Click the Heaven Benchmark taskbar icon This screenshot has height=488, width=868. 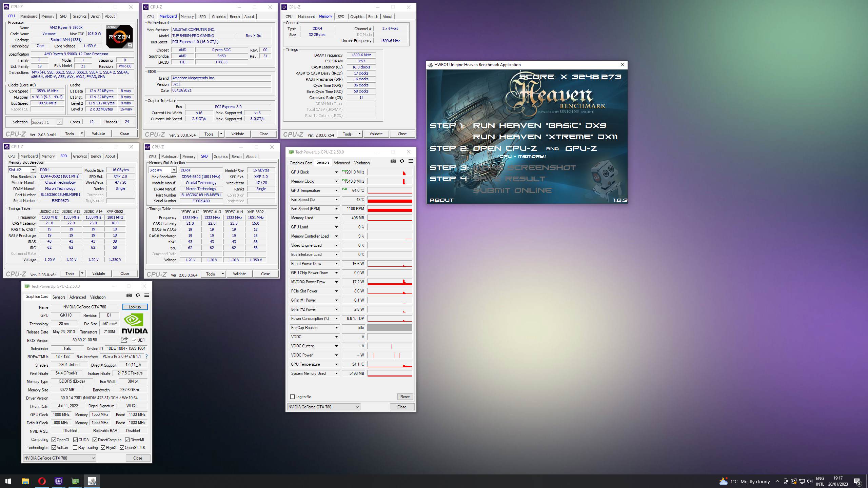[x=92, y=481]
